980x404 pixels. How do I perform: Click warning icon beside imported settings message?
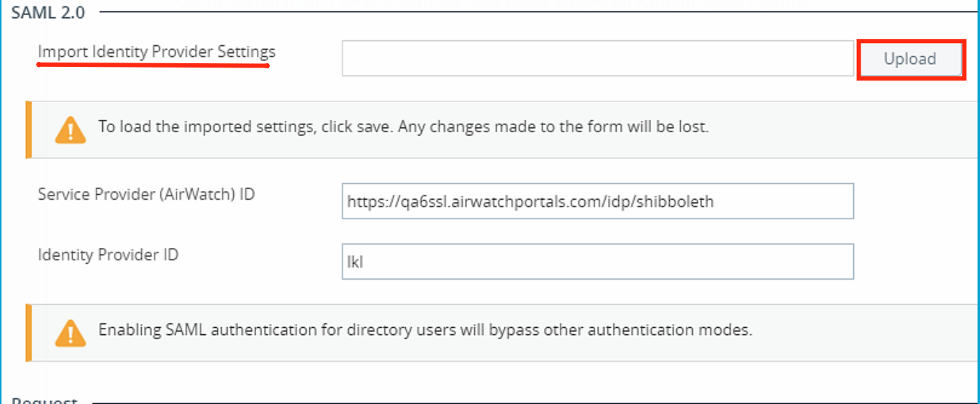click(x=71, y=129)
